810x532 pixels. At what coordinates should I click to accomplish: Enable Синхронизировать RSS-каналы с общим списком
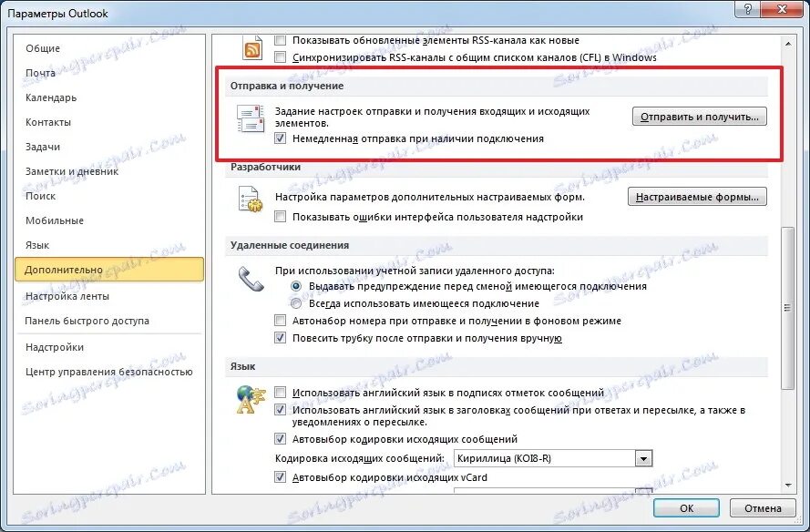(280, 57)
